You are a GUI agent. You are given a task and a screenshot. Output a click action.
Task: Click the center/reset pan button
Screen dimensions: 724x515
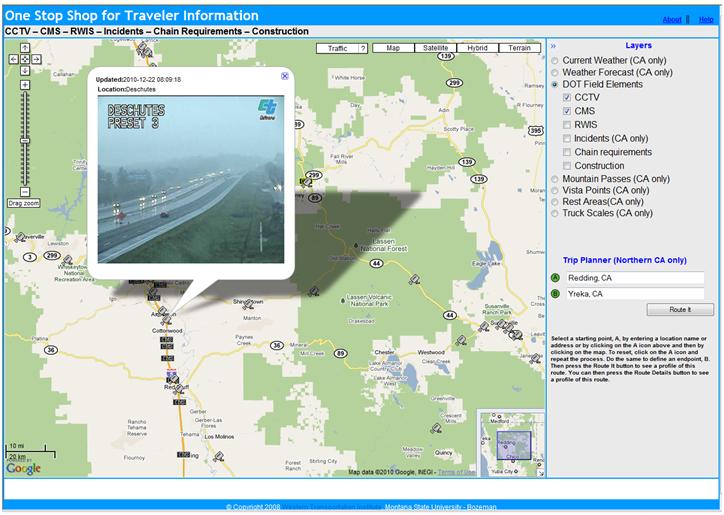click(x=25, y=59)
